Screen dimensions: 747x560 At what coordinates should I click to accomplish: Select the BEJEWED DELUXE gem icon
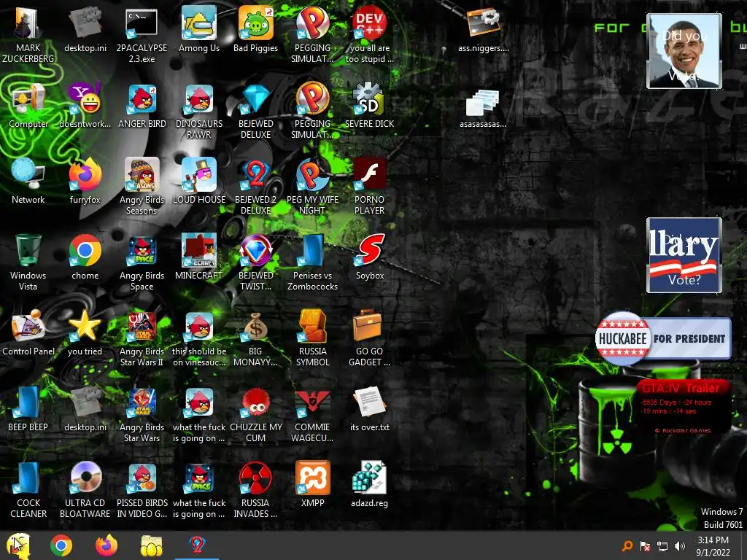[256, 111]
